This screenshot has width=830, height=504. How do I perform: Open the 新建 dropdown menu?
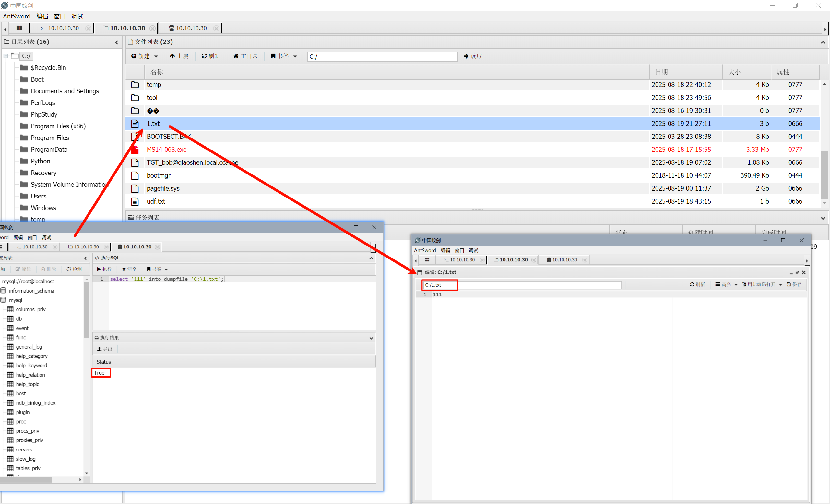click(145, 56)
